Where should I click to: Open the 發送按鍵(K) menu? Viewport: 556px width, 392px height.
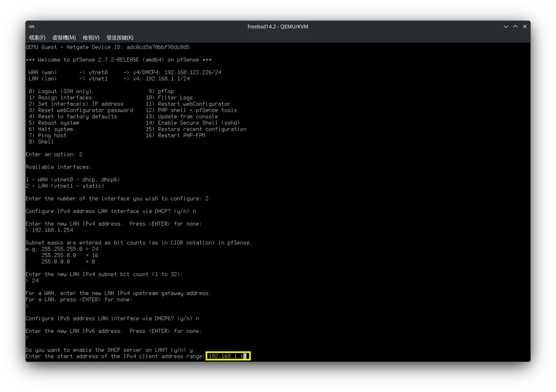pyautogui.click(x=120, y=38)
